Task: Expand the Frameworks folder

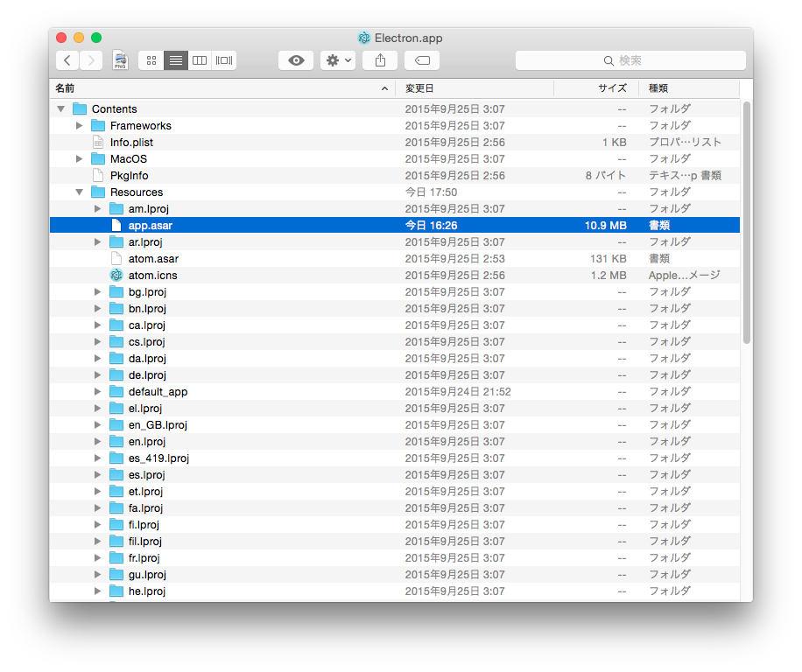Action: 80,126
